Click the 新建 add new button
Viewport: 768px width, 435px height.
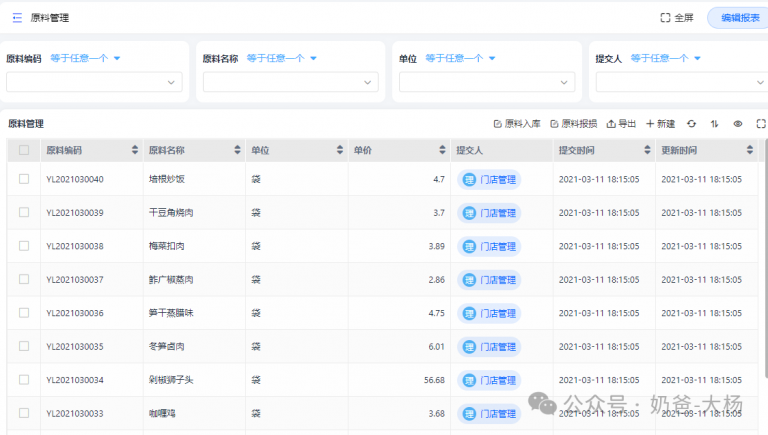click(x=660, y=124)
